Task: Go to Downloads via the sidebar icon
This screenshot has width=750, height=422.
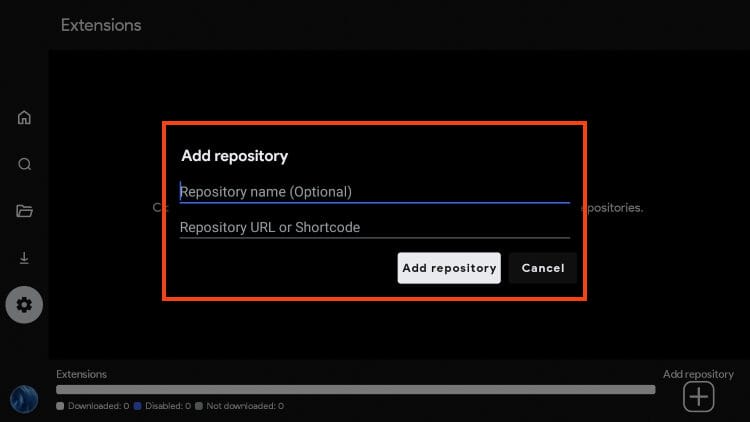Action: pyautogui.click(x=24, y=258)
